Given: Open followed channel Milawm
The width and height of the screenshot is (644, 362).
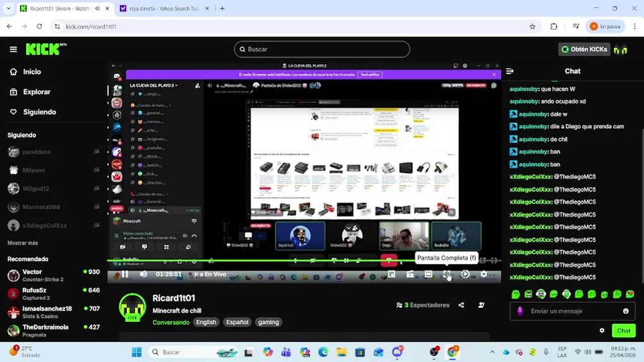Looking at the screenshot, I should pyautogui.click(x=53, y=170).
